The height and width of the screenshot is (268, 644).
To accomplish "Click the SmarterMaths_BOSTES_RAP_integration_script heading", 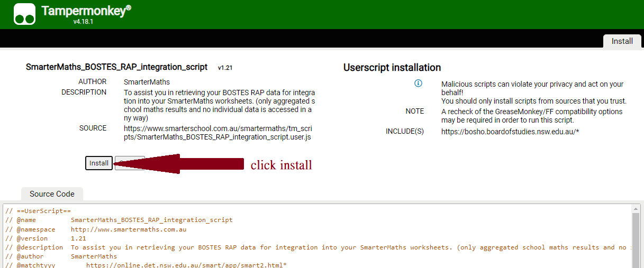I will 116,67.
